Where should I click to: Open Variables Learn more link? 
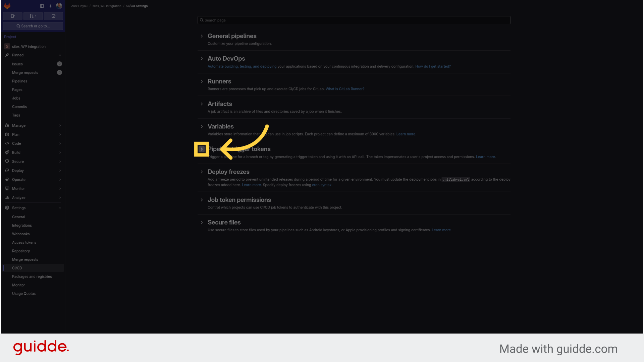pyautogui.click(x=406, y=134)
